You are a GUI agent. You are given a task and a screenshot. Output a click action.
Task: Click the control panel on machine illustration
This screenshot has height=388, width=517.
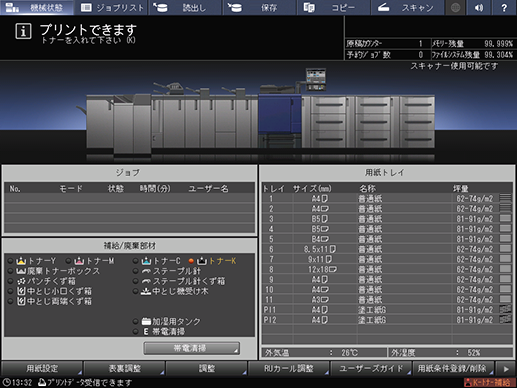tap(316, 79)
